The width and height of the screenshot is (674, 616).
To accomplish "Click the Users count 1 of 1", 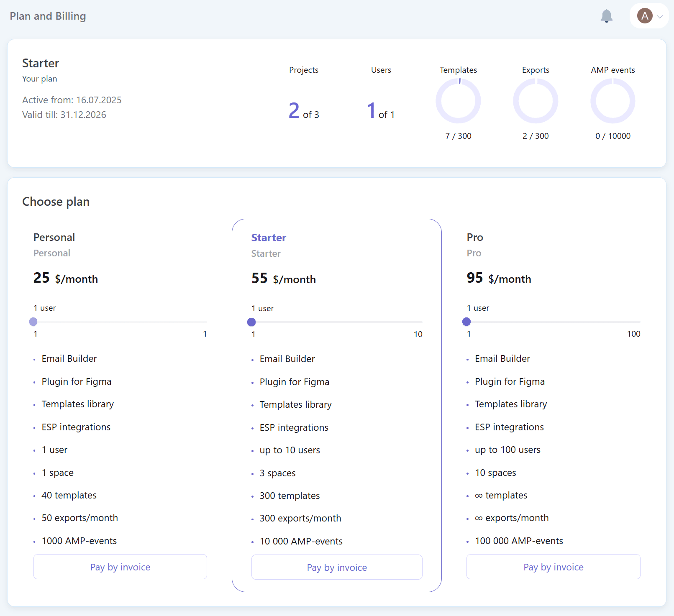I will [381, 111].
